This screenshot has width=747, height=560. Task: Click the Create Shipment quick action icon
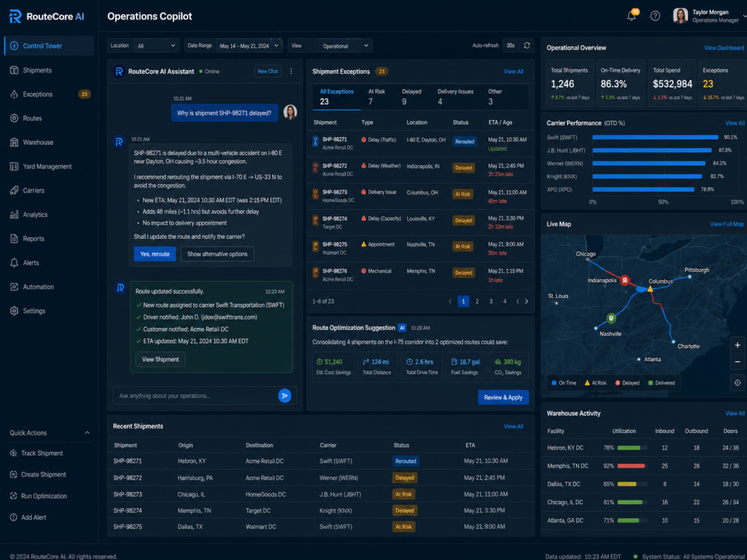coord(13,475)
